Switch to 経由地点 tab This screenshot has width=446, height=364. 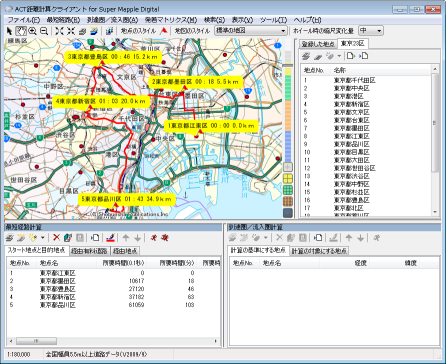pos(125,251)
